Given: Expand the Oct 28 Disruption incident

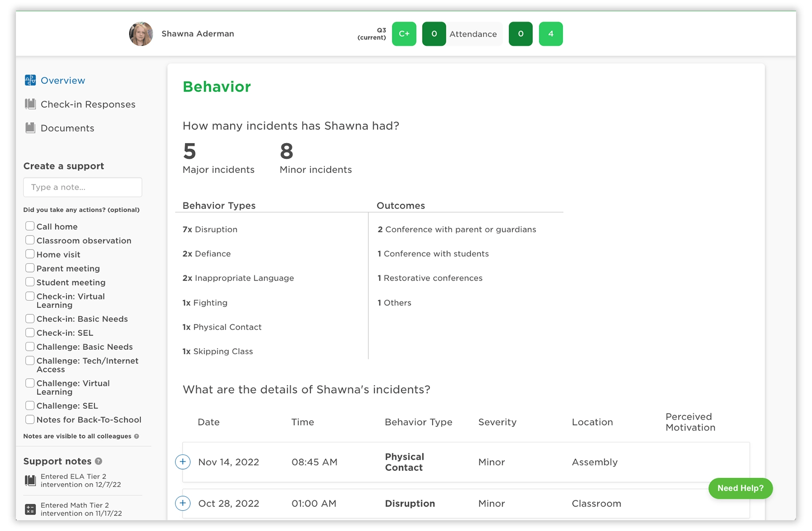Looking at the screenshot, I should pyautogui.click(x=183, y=503).
